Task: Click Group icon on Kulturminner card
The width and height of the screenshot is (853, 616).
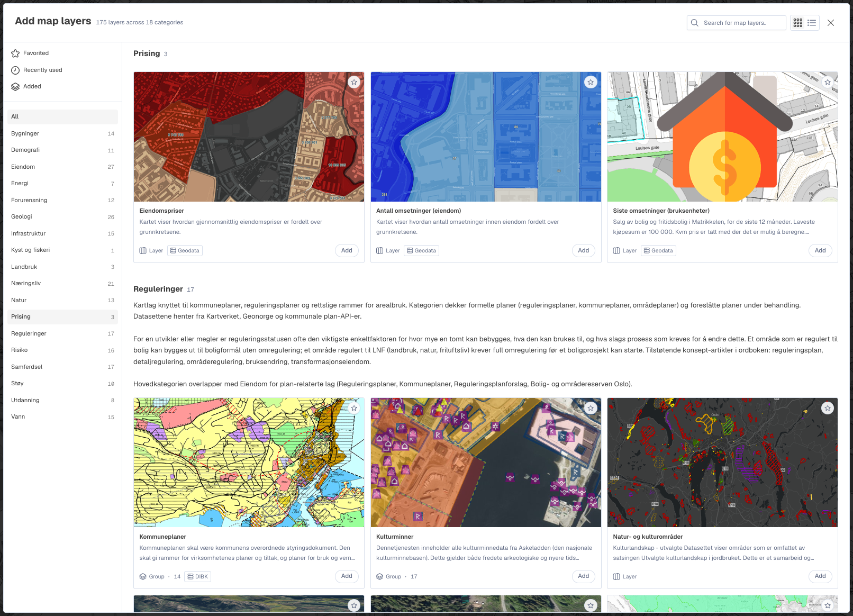Action: pyautogui.click(x=379, y=576)
